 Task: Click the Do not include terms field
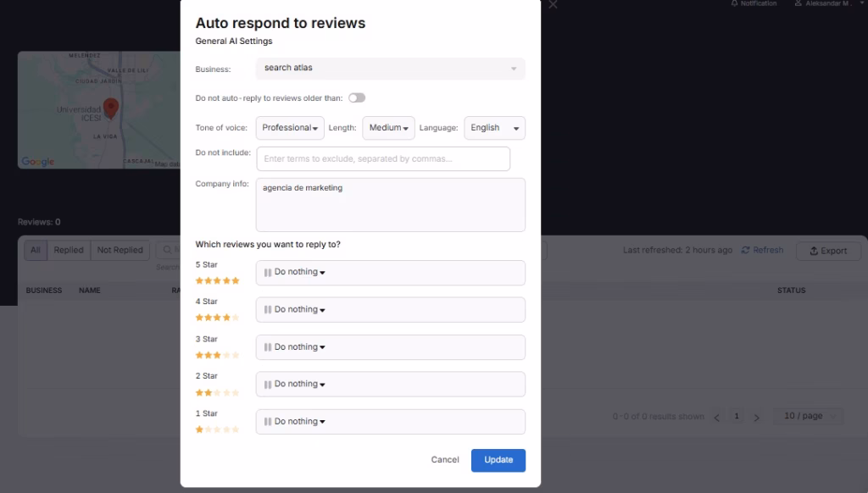383,159
